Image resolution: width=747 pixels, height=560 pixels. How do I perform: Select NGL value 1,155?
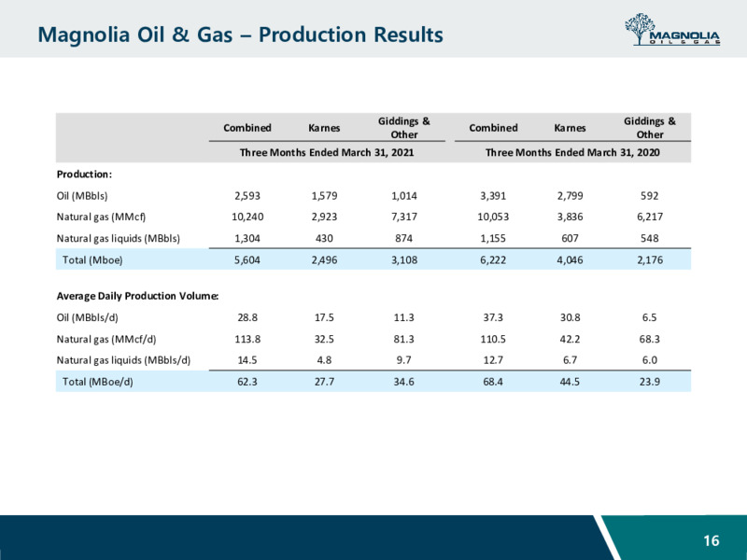(x=493, y=238)
